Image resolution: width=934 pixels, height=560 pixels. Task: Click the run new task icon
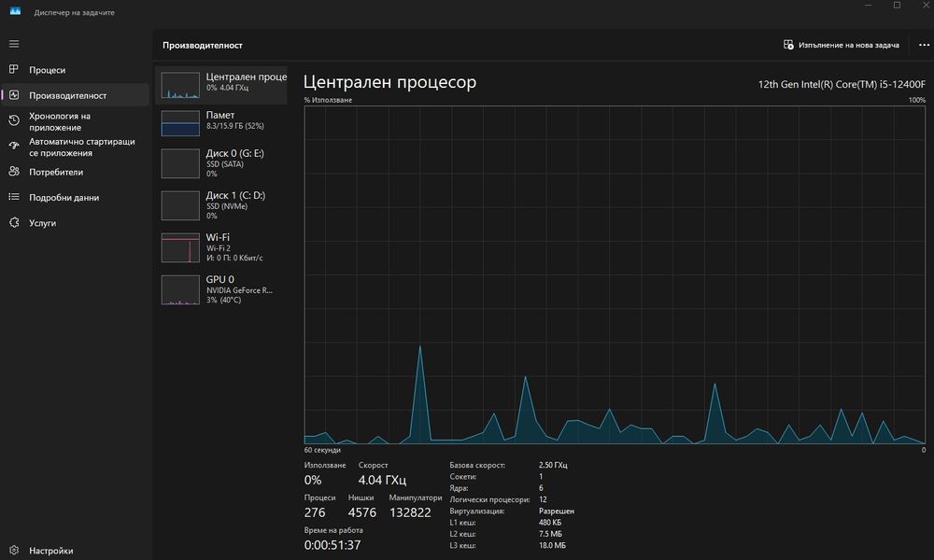pos(788,45)
